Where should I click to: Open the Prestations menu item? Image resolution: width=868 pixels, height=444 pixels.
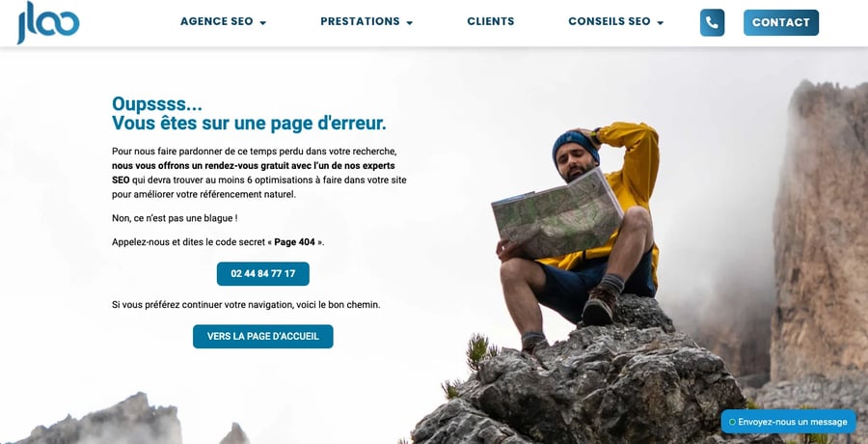click(x=360, y=21)
